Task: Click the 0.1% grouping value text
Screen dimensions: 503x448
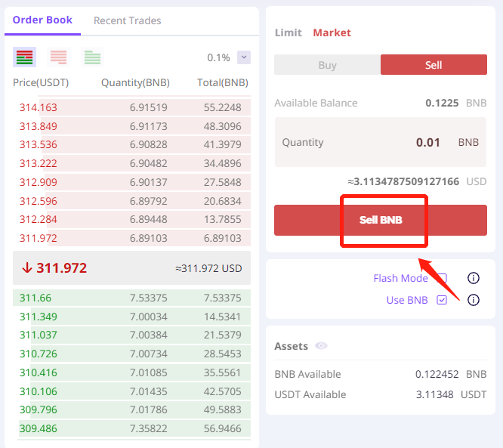Action: [x=218, y=57]
